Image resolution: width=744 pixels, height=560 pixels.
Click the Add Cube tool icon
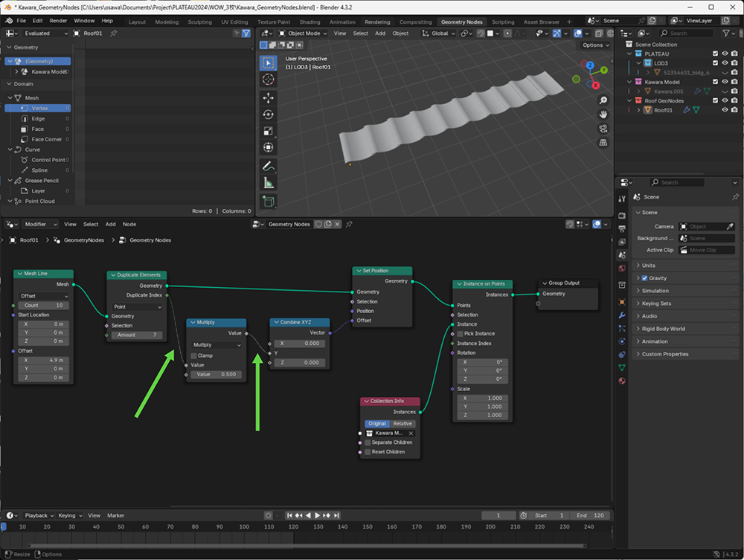[269, 201]
